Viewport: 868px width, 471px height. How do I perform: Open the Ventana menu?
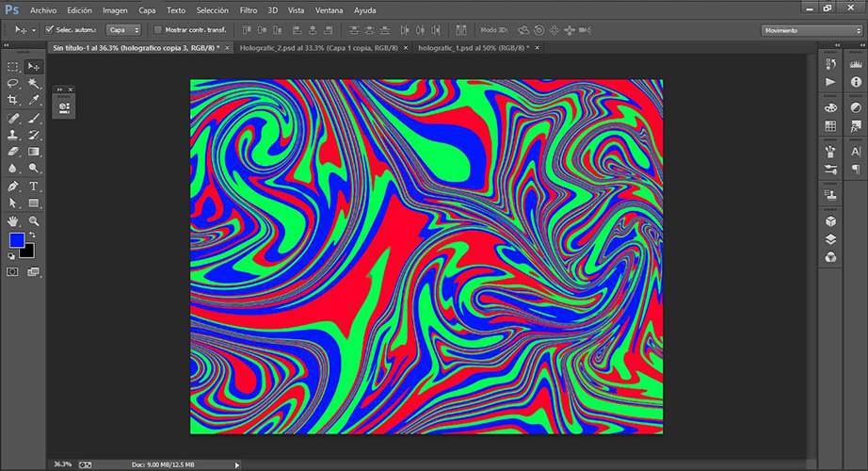point(329,10)
